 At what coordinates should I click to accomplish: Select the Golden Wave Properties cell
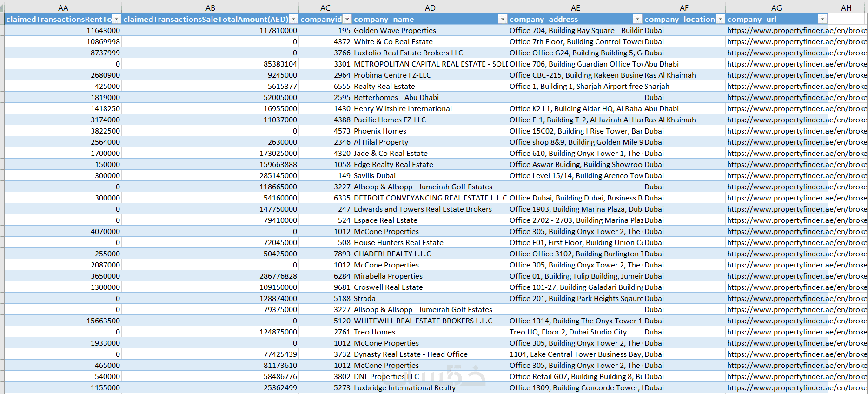pos(430,30)
